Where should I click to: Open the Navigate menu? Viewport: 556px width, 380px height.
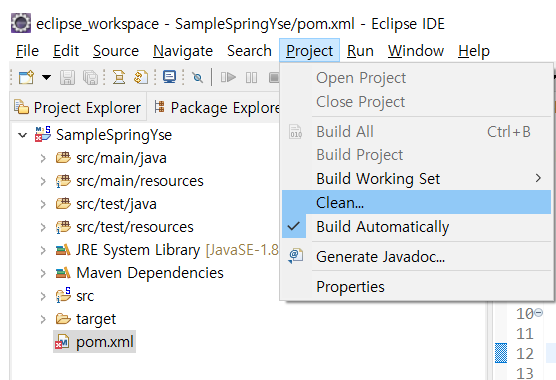(x=183, y=51)
